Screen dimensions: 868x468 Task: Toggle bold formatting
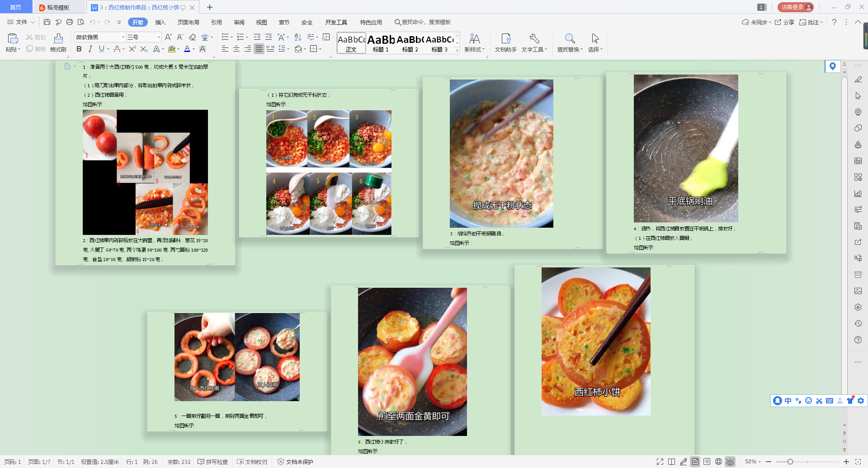click(79, 49)
